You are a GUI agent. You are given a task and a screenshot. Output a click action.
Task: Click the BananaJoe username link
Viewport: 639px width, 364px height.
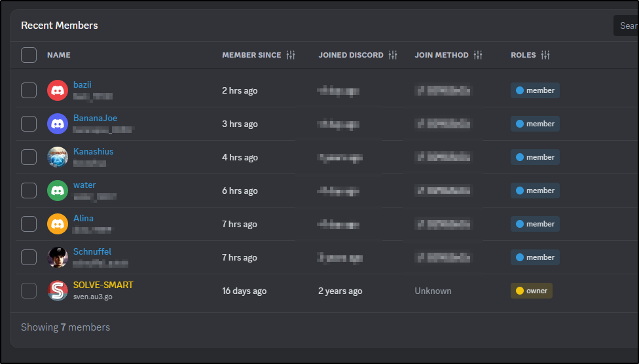(95, 118)
